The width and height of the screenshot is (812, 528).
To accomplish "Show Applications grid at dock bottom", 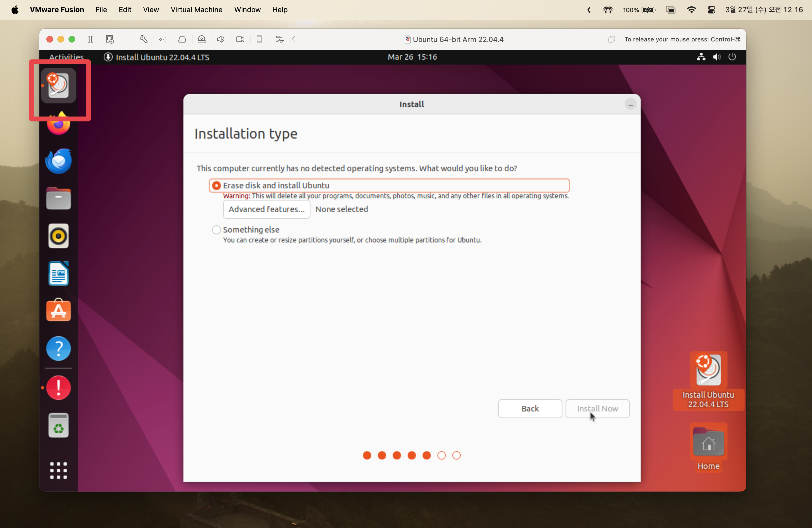I will pos(58,471).
